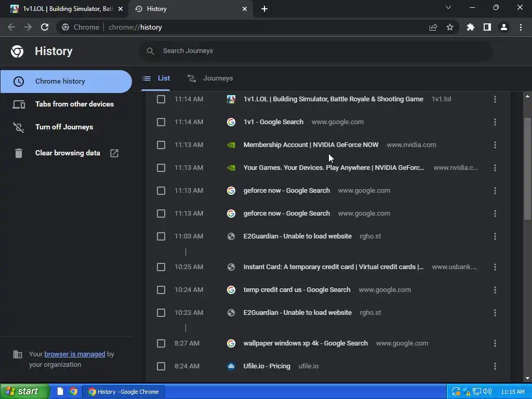Image resolution: width=532 pixels, height=399 pixels.
Task: Toggle the side panel icon
Action: pos(487,27)
